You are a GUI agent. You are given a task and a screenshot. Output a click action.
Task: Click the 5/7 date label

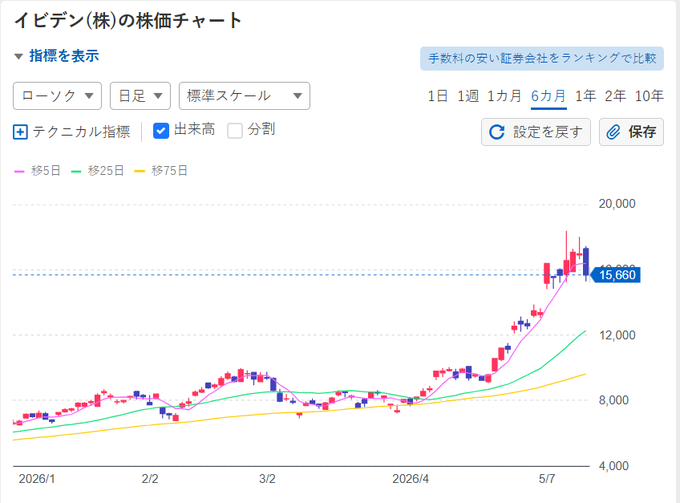546,479
